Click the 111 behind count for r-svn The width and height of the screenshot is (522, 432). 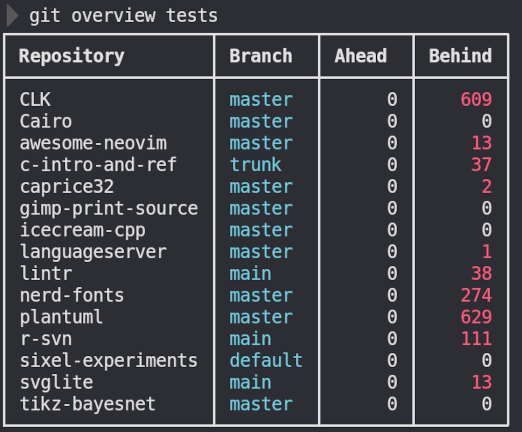click(476, 339)
